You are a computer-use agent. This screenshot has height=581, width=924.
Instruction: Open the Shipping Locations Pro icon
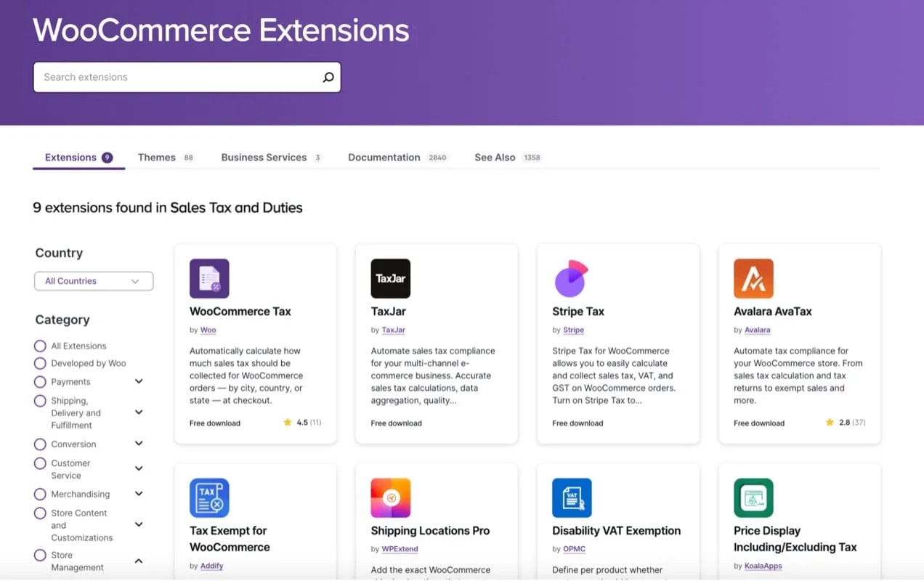click(391, 497)
